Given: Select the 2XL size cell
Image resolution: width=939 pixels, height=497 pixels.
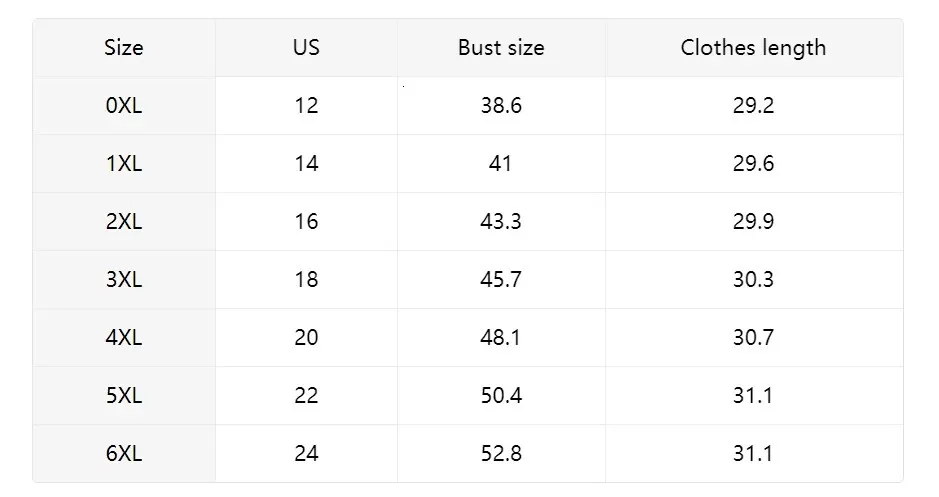Looking at the screenshot, I should 124,221.
